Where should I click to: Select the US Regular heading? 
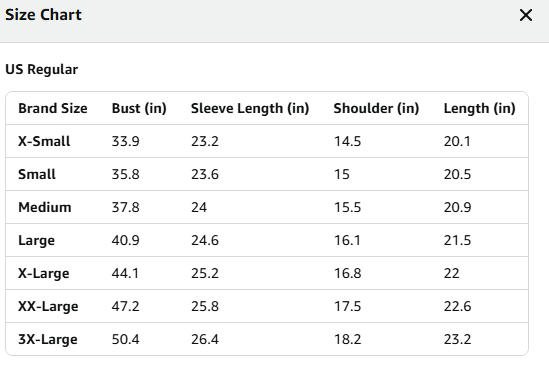click(x=42, y=69)
